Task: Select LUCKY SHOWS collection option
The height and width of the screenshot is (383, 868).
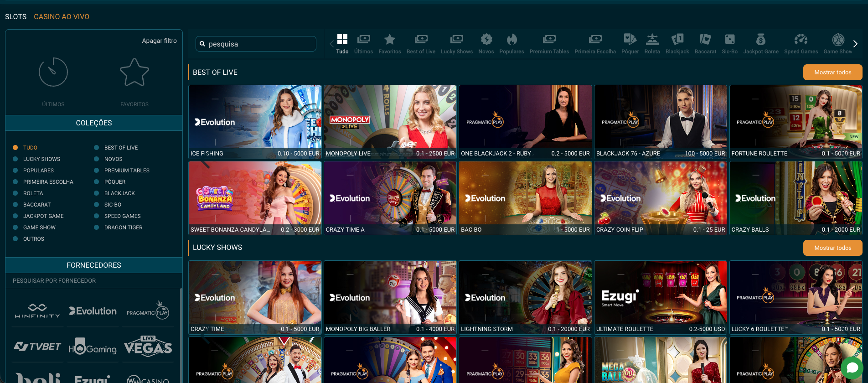Action: pos(36,159)
